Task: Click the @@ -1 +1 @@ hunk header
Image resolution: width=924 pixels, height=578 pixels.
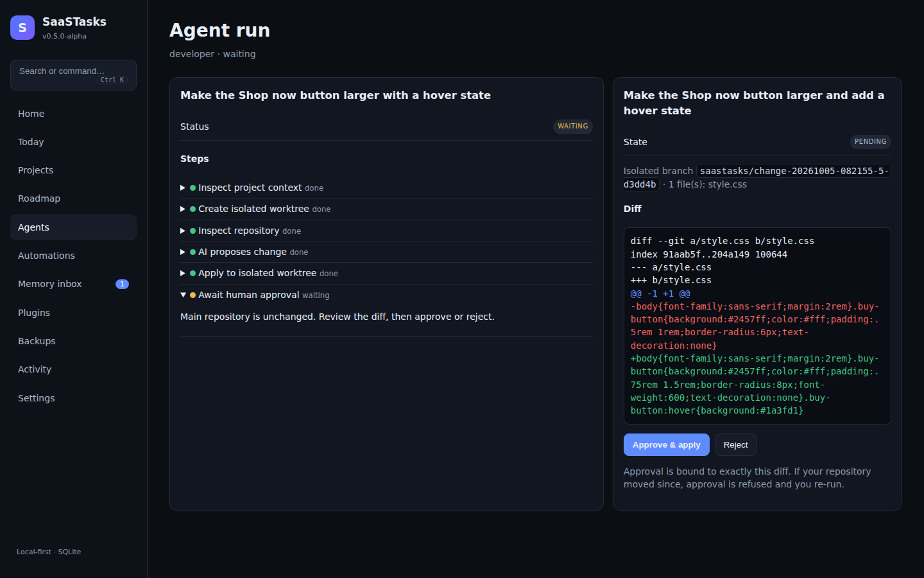Action: coord(660,293)
